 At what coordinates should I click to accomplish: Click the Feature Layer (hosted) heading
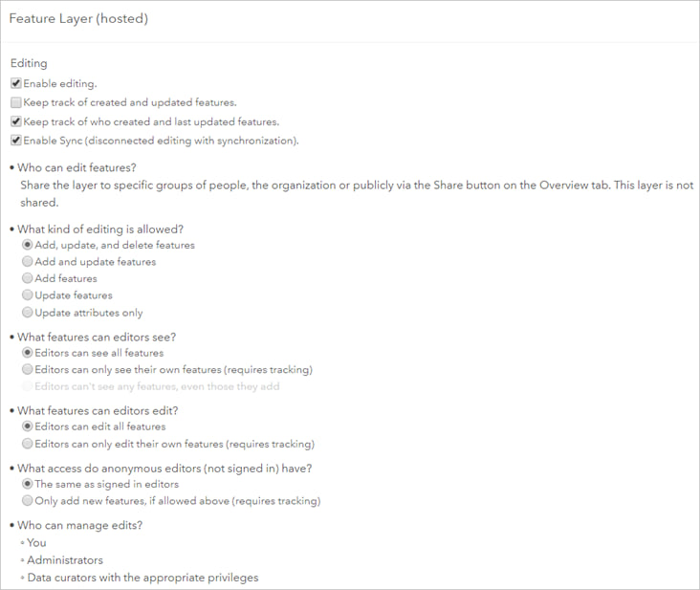point(77,18)
